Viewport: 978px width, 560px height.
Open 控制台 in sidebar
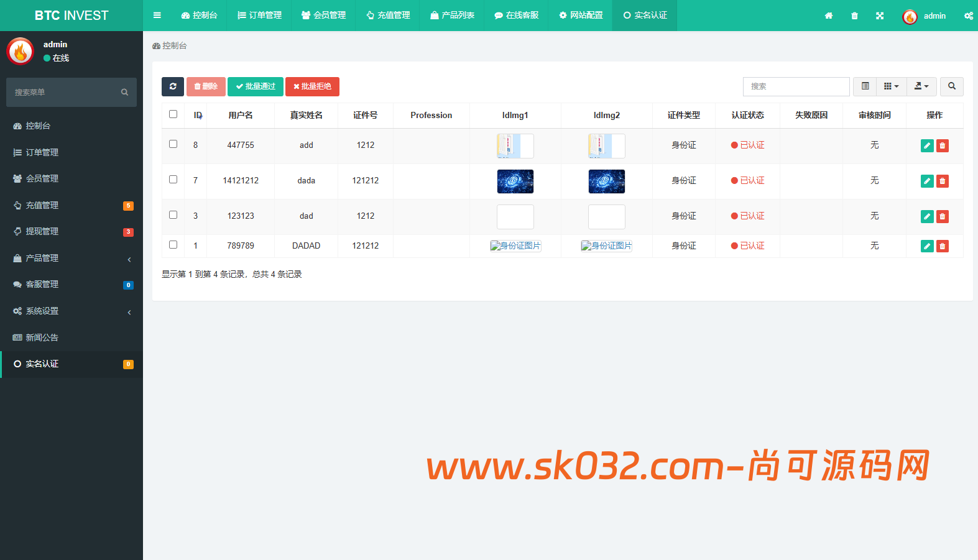click(72, 126)
